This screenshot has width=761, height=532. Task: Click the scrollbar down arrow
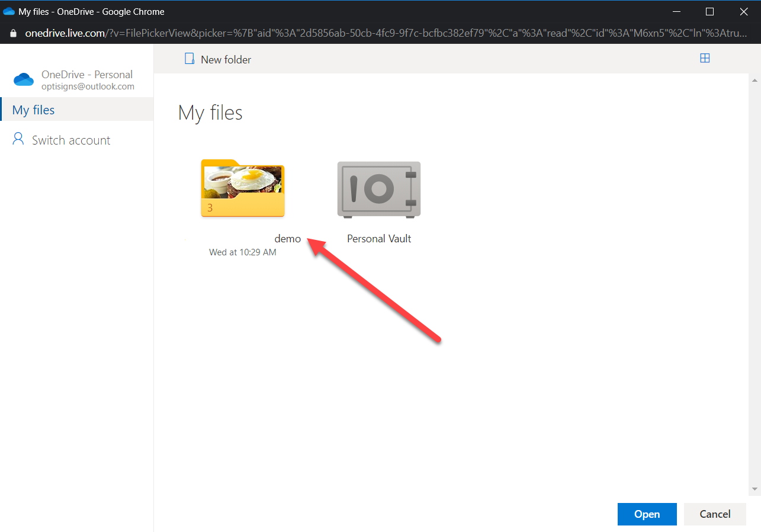click(754, 489)
